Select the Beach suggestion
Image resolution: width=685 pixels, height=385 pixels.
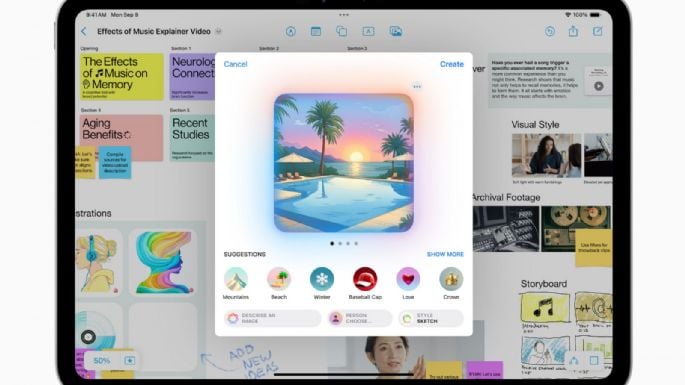279,284
